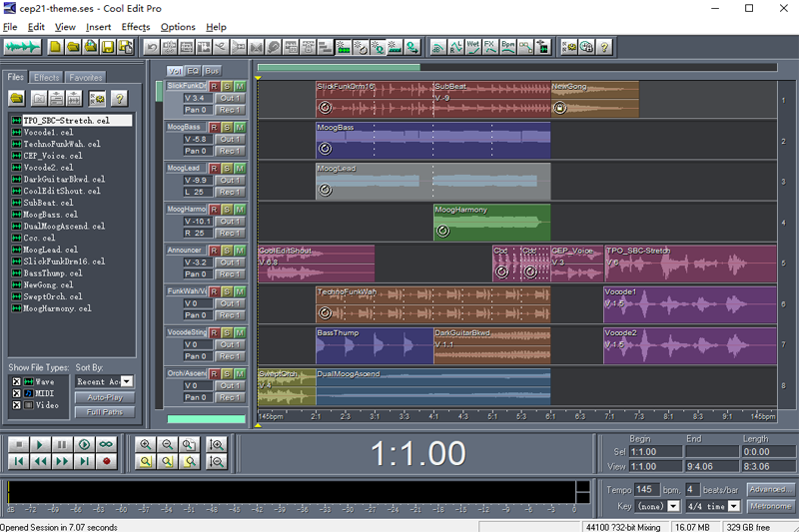Click the Undo toolbar icon
The width and height of the screenshot is (799, 532).
pyautogui.click(x=152, y=47)
